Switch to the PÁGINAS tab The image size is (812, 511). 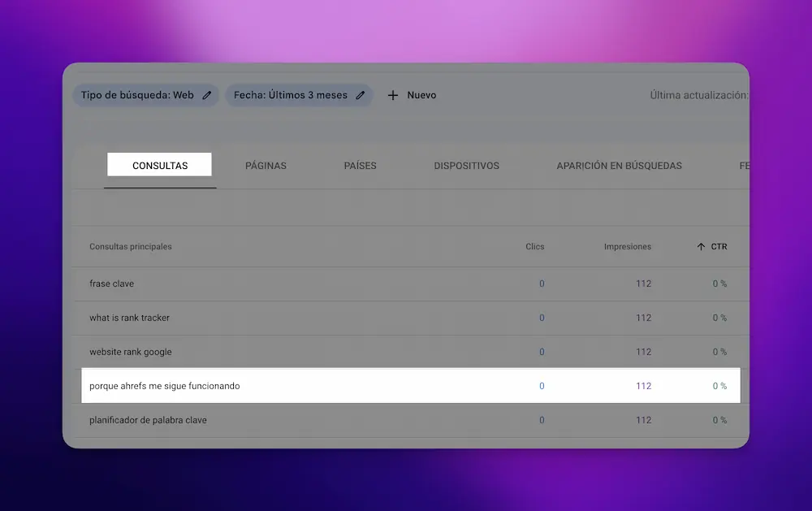266,166
